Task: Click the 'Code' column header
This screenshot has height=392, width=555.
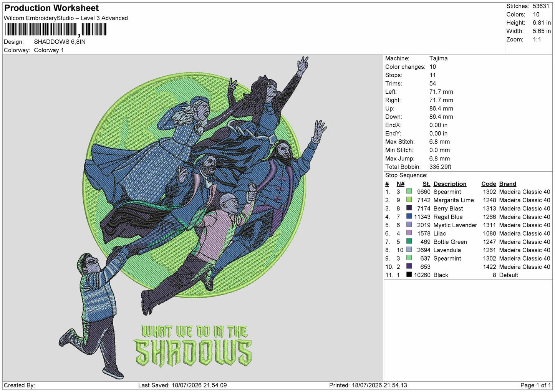Action: click(489, 184)
